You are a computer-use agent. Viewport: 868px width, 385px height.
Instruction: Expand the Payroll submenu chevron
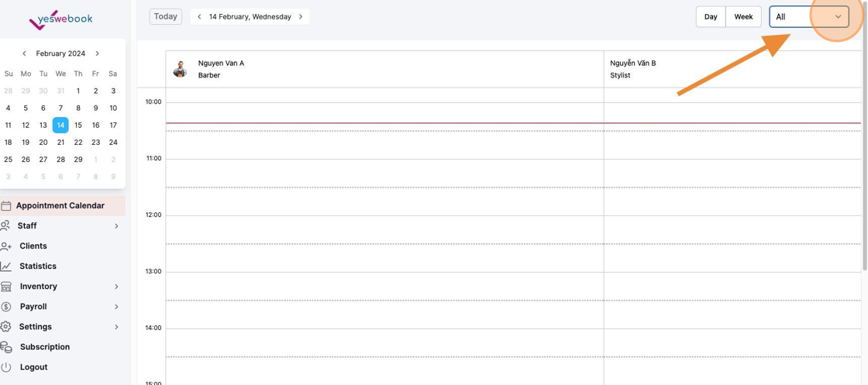(x=116, y=307)
